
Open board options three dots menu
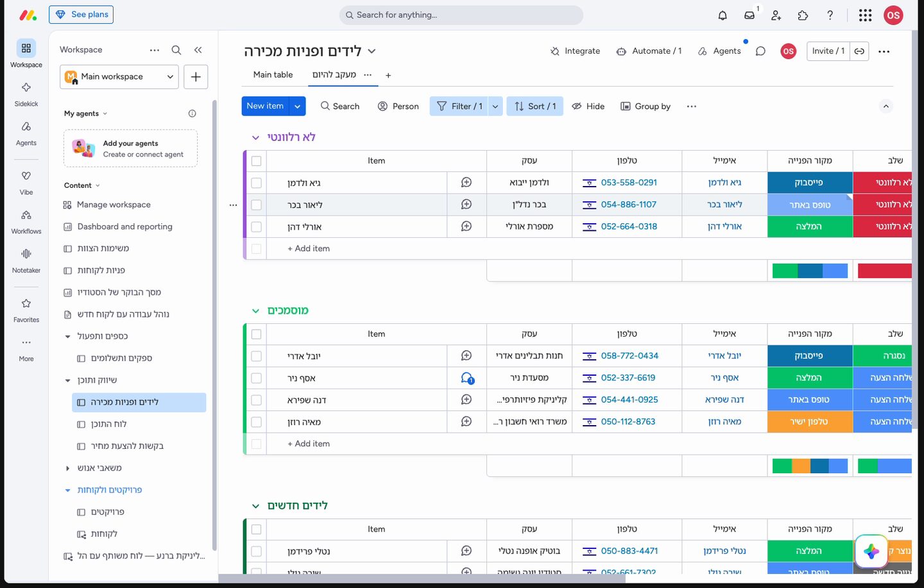click(884, 51)
